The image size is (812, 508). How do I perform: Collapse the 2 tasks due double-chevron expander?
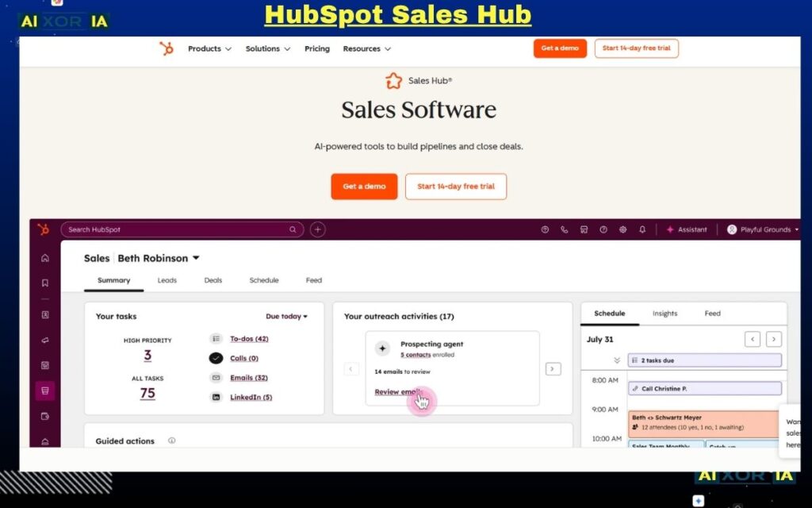click(616, 360)
